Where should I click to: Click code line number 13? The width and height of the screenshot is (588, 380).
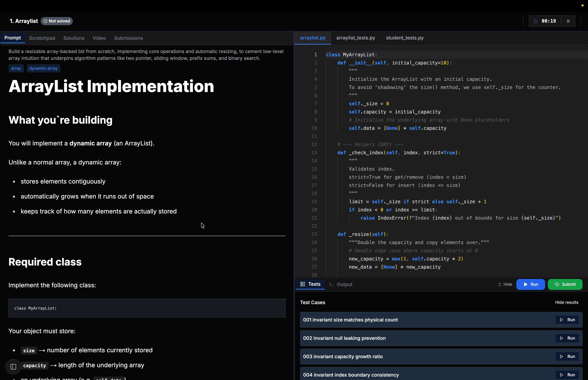click(x=314, y=153)
